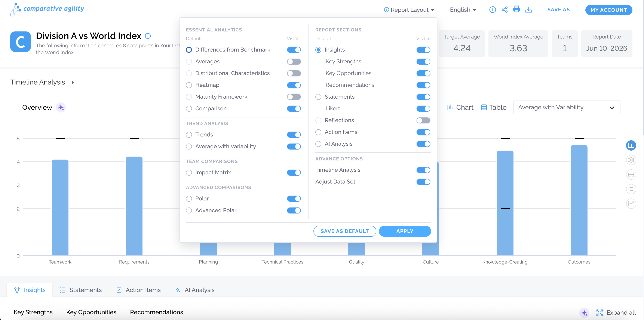The width and height of the screenshot is (644, 320).
Task: Switch to Table view
Action: [494, 108]
